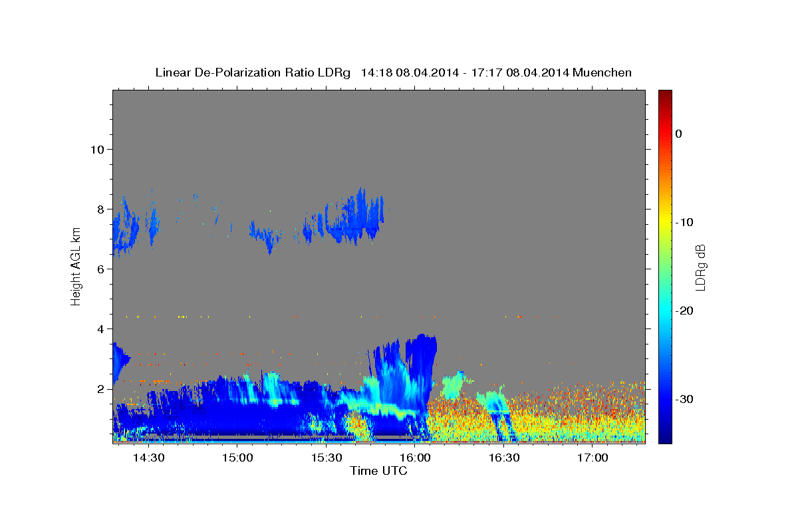The height and width of the screenshot is (532, 798).
Task: Click the '8' height axis label
Action: coord(100,209)
